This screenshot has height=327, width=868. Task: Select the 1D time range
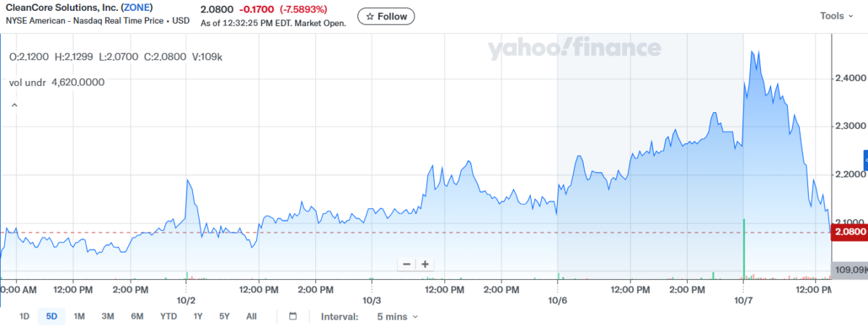[x=25, y=316]
